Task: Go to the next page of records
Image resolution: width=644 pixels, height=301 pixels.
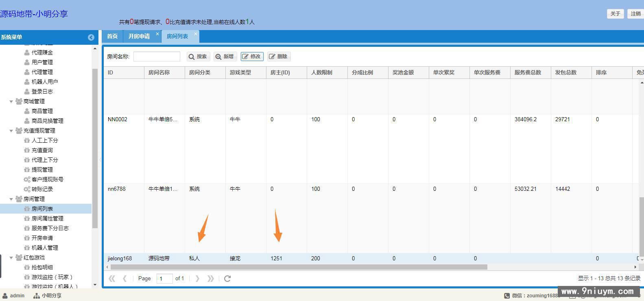Action: click(x=197, y=279)
